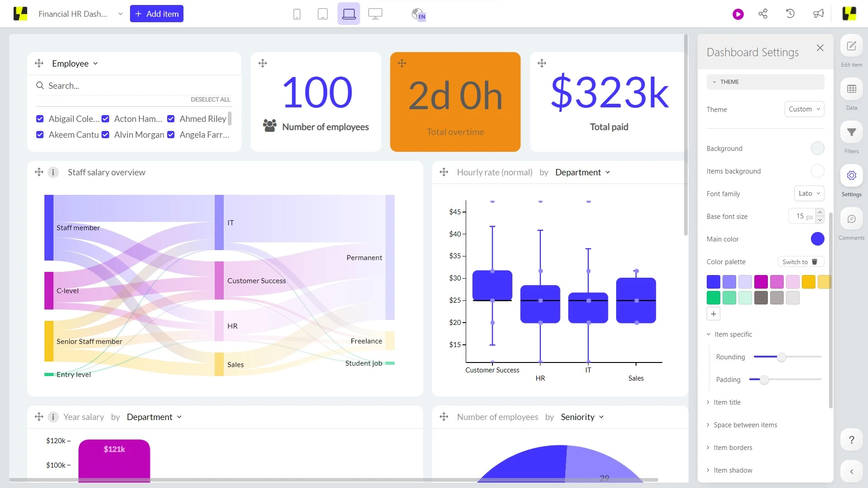Select large desktop monitor mode icon
868x488 pixels.
[x=375, y=14]
